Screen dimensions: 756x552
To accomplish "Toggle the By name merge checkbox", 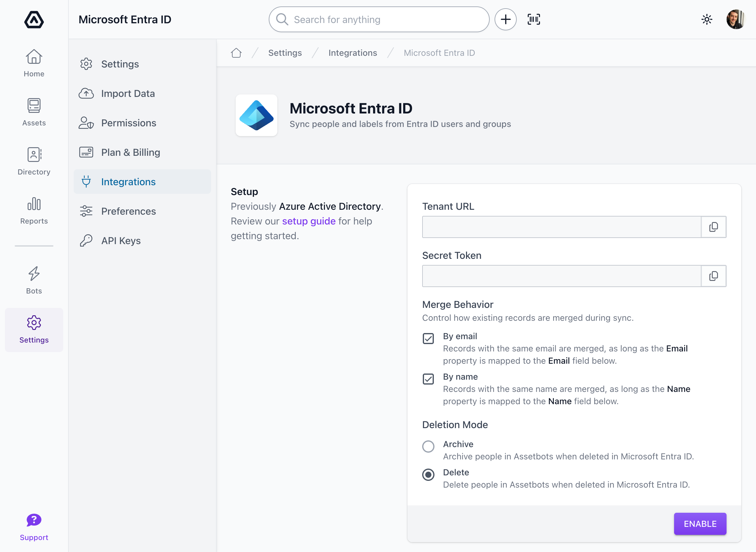I will coord(428,379).
